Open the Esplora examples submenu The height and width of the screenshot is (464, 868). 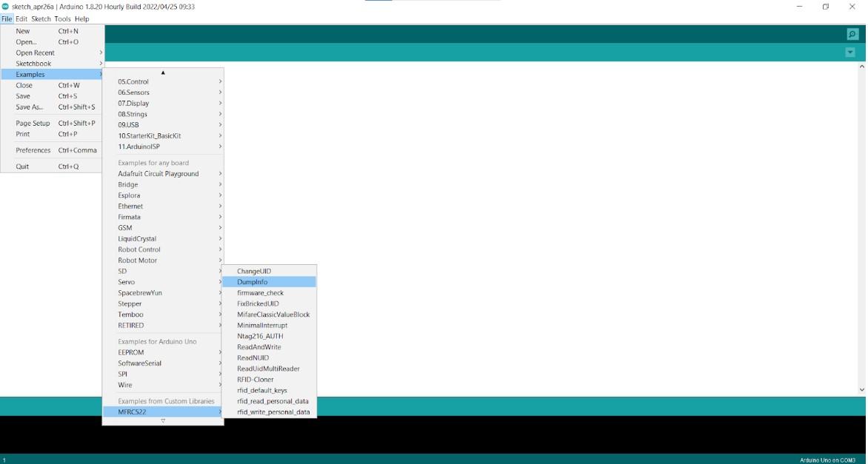pos(163,195)
